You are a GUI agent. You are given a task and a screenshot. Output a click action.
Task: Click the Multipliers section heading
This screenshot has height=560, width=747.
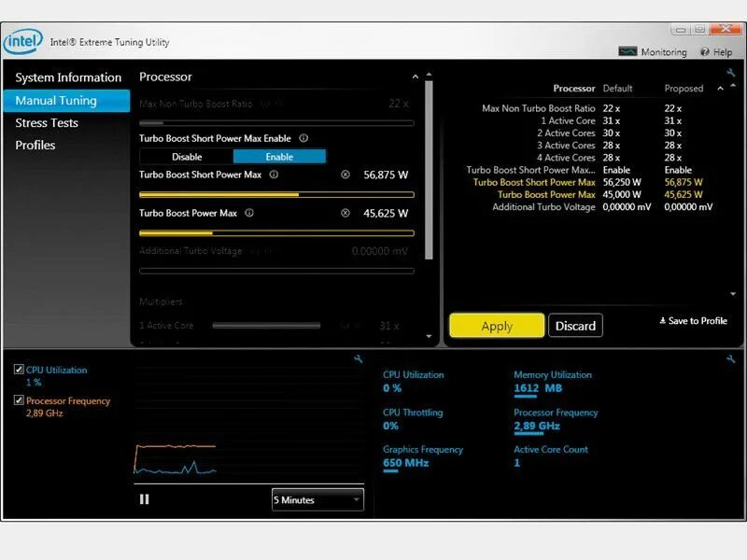tap(161, 301)
